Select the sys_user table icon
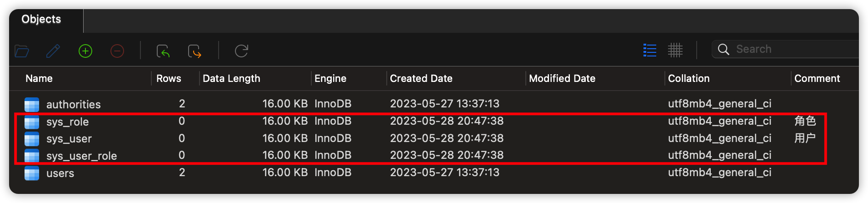Screen dimensions: 868x203 click(x=32, y=139)
